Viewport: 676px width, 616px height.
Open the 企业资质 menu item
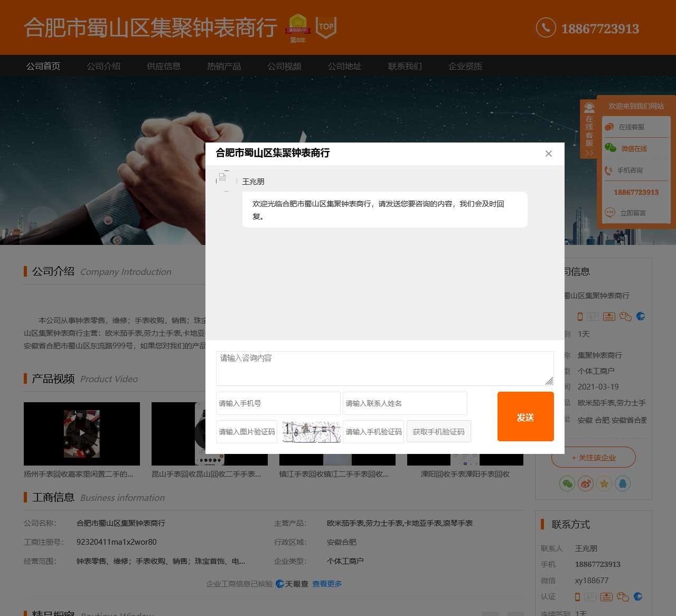click(465, 66)
